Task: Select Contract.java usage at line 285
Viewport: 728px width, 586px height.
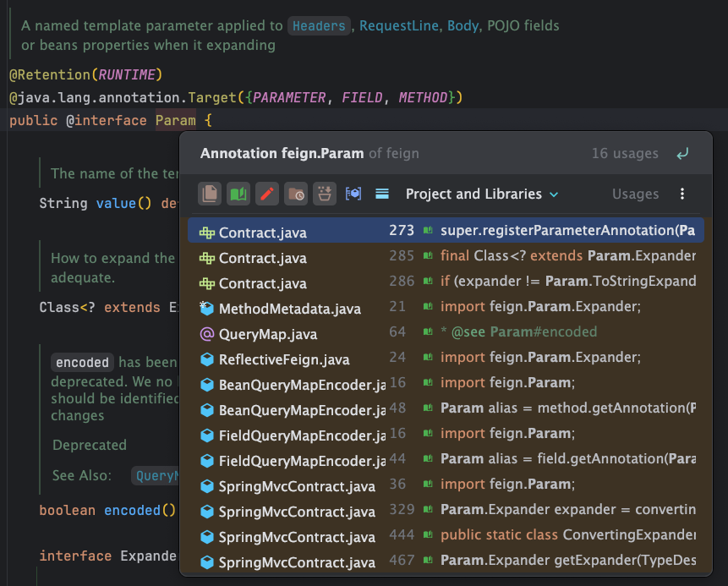Action: [446, 256]
